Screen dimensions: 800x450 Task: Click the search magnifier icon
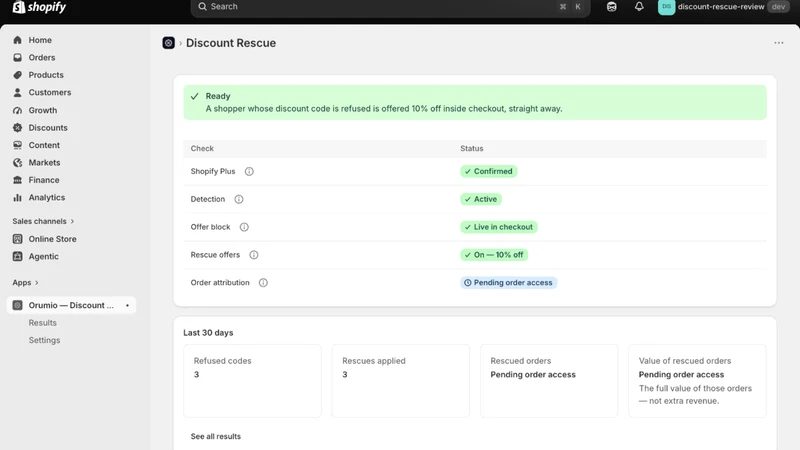pos(203,7)
